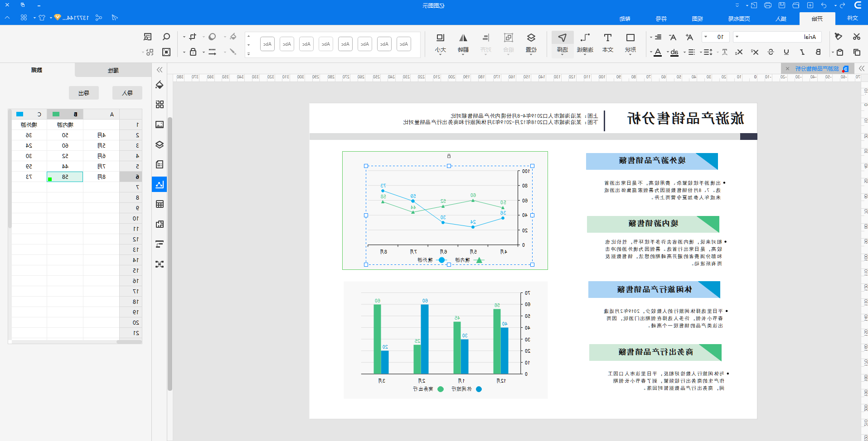868x441 pixels.
Task: Select the Text (文本) T tool
Action: (608, 43)
